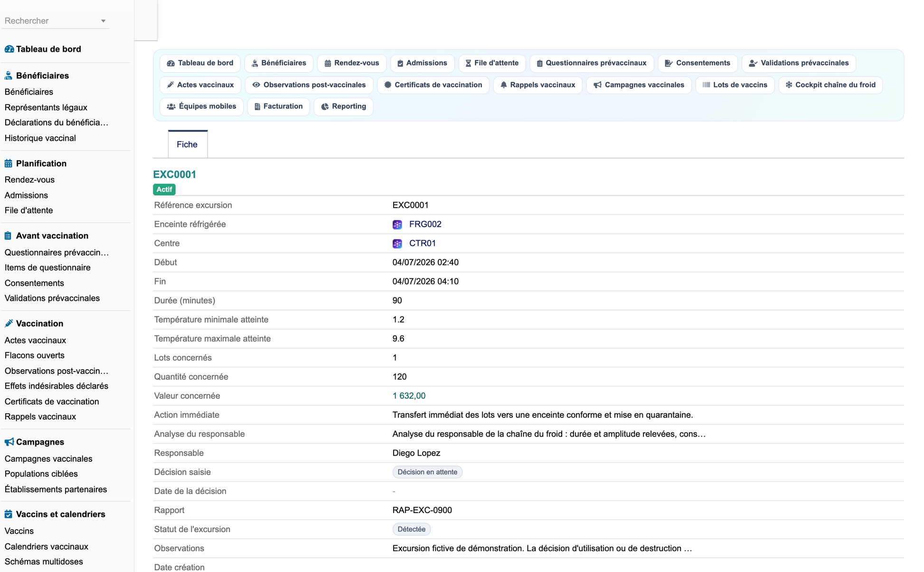Open the Admissions shortcut chip
924x572 pixels.
click(x=422, y=63)
